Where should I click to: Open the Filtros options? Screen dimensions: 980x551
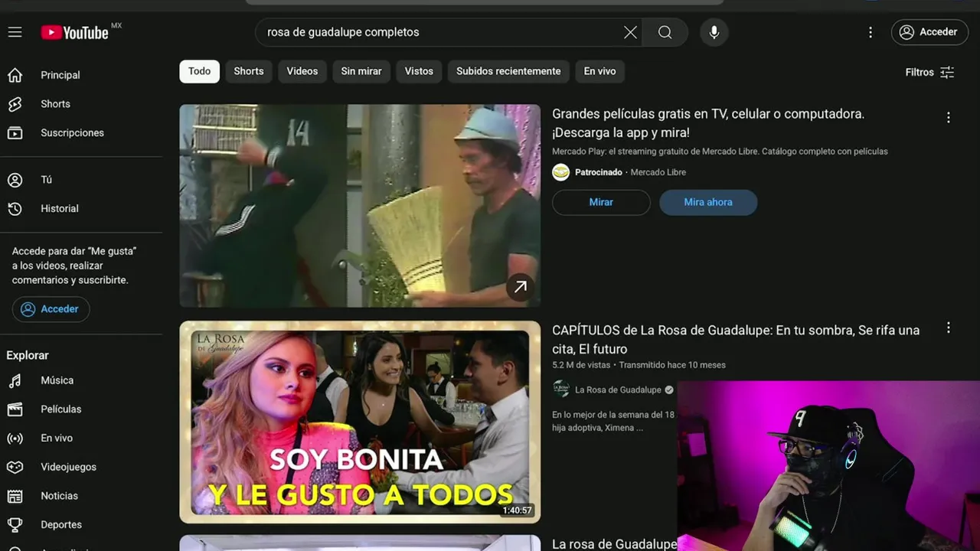[x=929, y=72]
